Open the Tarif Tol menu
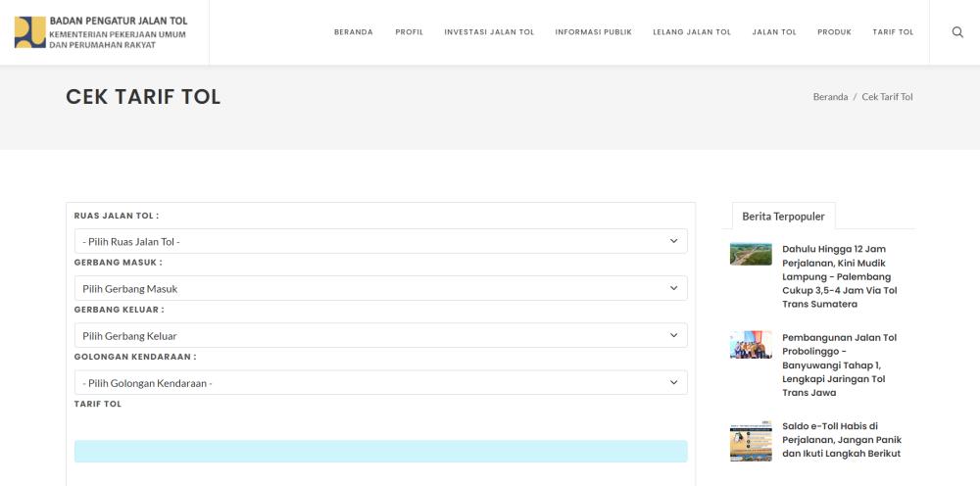 click(893, 32)
